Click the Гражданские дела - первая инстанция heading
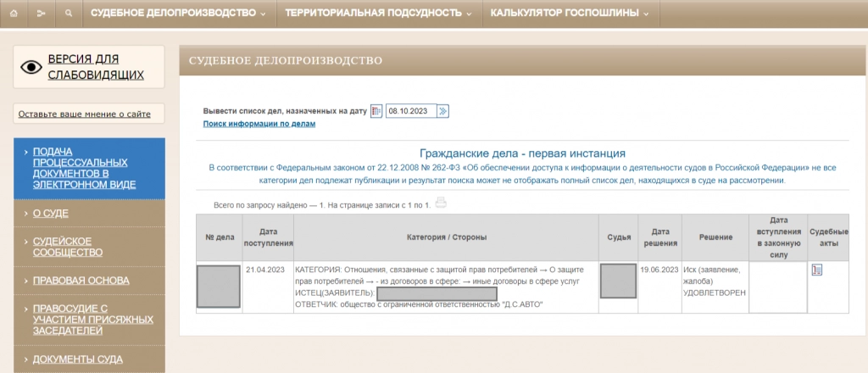The image size is (868, 373). [522, 153]
